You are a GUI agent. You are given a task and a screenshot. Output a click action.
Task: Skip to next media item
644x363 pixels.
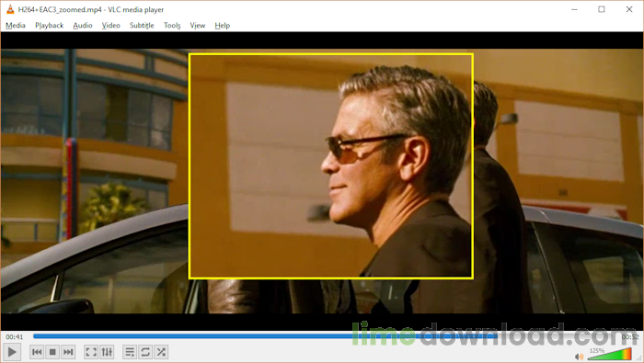[x=68, y=352]
